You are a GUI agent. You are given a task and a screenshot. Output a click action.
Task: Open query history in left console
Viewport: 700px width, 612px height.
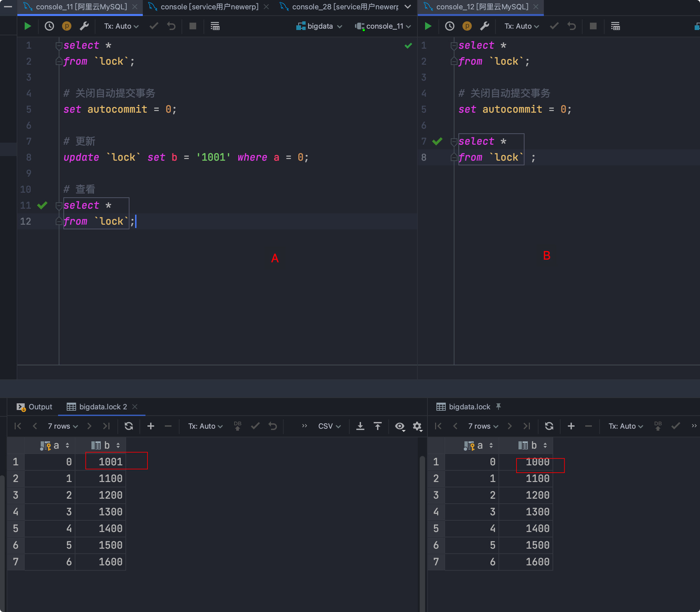(x=49, y=26)
